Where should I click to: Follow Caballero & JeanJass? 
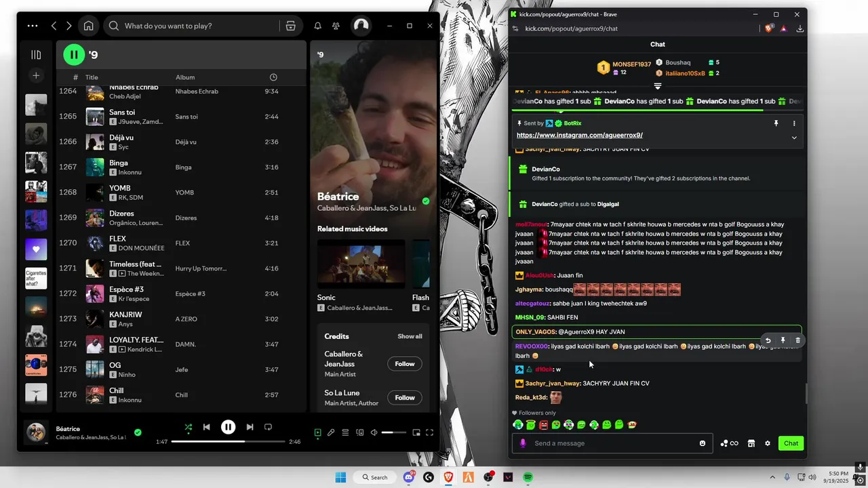tap(405, 364)
